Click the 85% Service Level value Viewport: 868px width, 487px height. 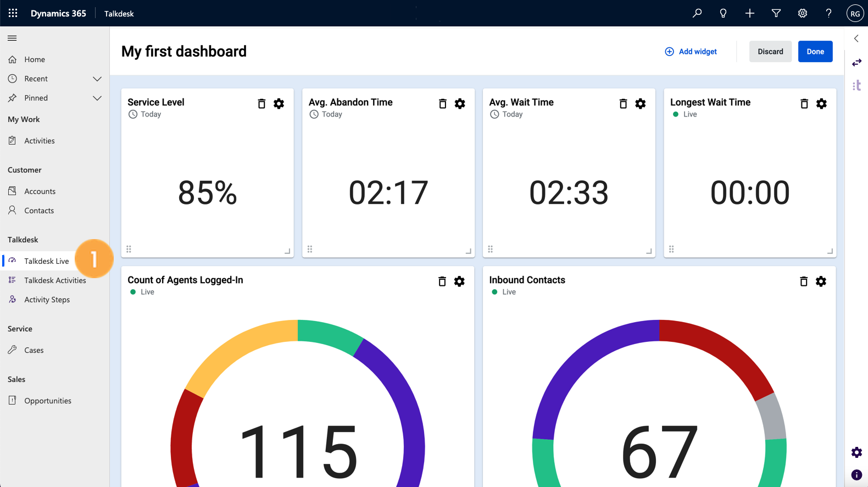pyautogui.click(x=208, y=193)
